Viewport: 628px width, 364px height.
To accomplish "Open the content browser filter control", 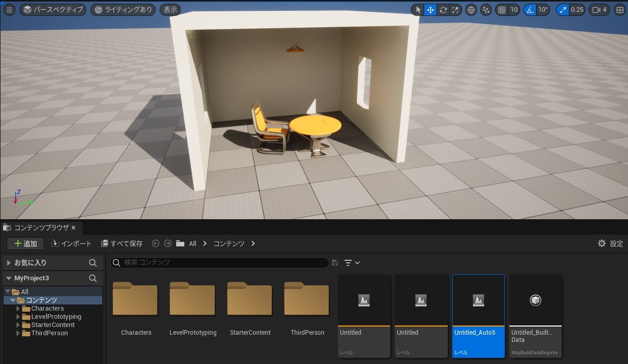I will pos(348,262).
